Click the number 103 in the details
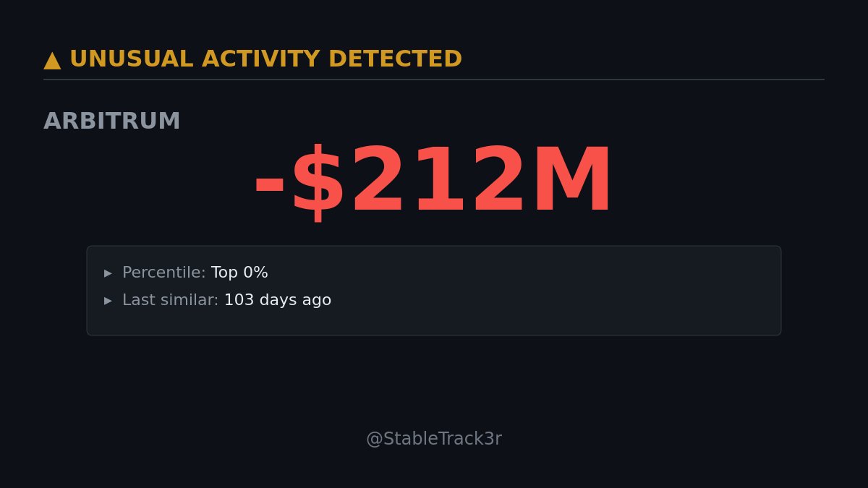 point(239,301)
